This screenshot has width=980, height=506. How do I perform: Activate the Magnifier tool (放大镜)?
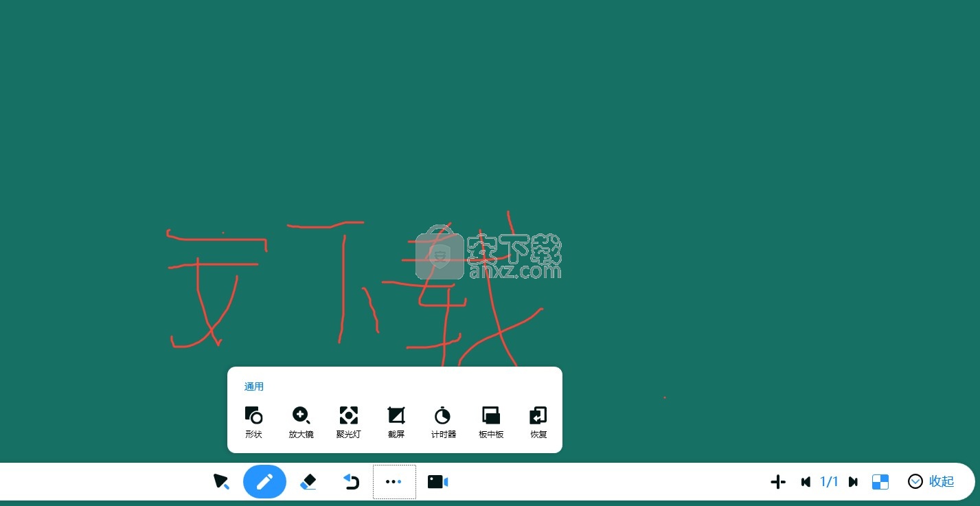pyautogui.click(x=301, y=422)
